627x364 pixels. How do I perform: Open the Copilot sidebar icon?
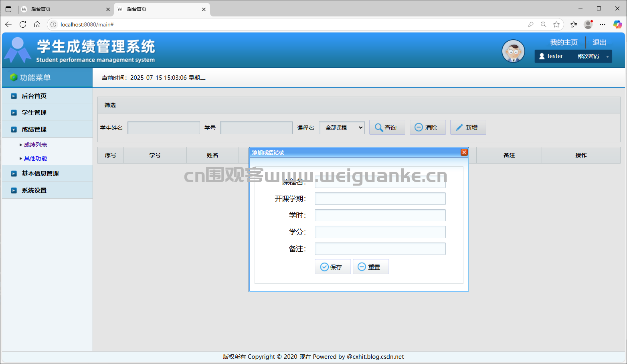coord(617,24)
